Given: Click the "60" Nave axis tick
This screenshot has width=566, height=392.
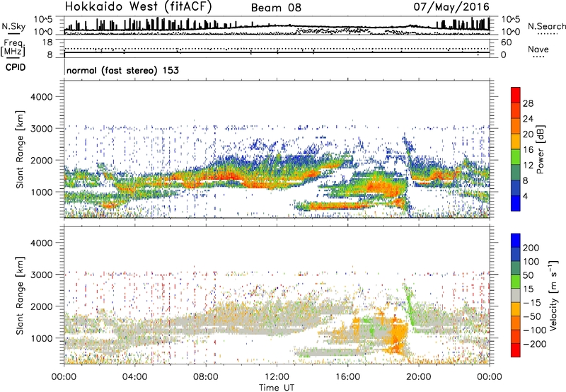Looking at the screenshot, I should [x=506, y=42].
